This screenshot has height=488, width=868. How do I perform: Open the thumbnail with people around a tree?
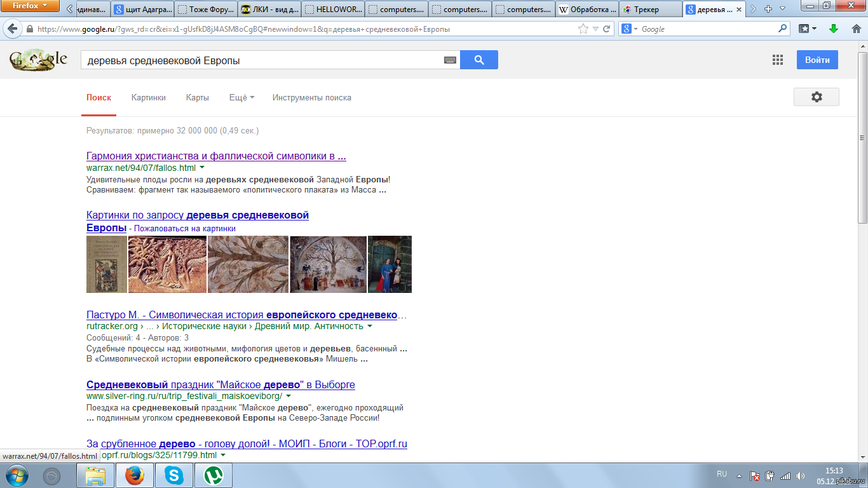[x=328, y=264]
